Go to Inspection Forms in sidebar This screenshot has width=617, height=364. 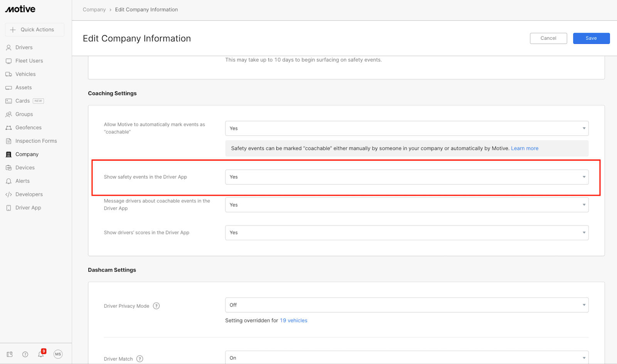pos(36,141)
